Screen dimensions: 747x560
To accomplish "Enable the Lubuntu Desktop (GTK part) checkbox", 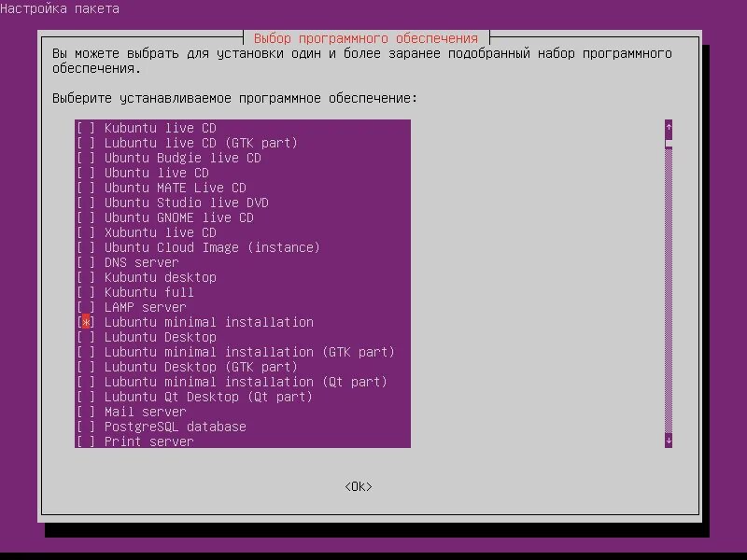I will pyautogui.click(x=86, y=367).
